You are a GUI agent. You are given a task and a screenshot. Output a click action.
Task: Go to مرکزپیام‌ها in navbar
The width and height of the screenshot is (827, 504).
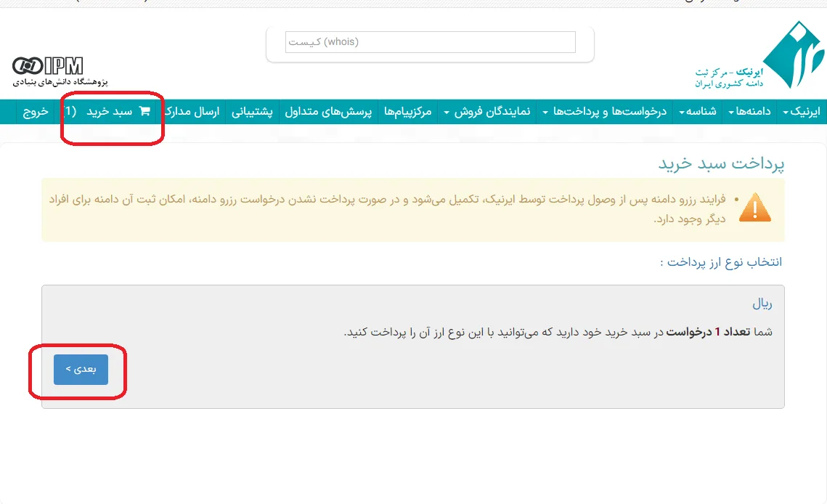(408, 111)
